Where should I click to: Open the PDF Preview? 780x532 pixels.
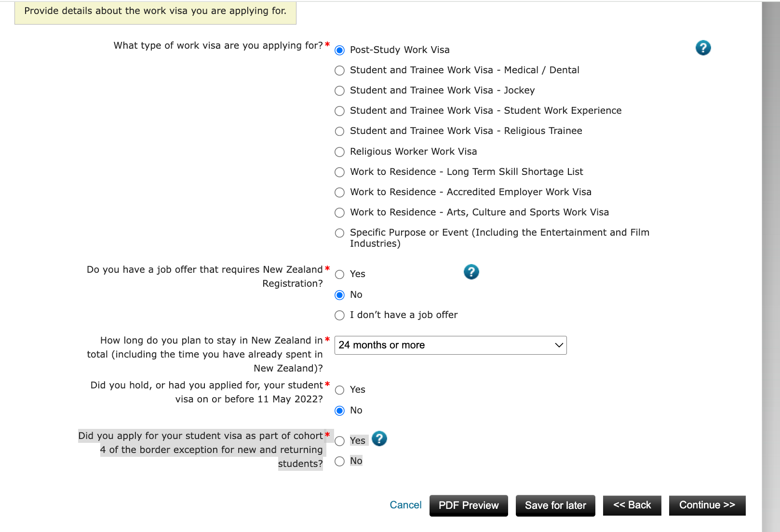coord(469,505)
